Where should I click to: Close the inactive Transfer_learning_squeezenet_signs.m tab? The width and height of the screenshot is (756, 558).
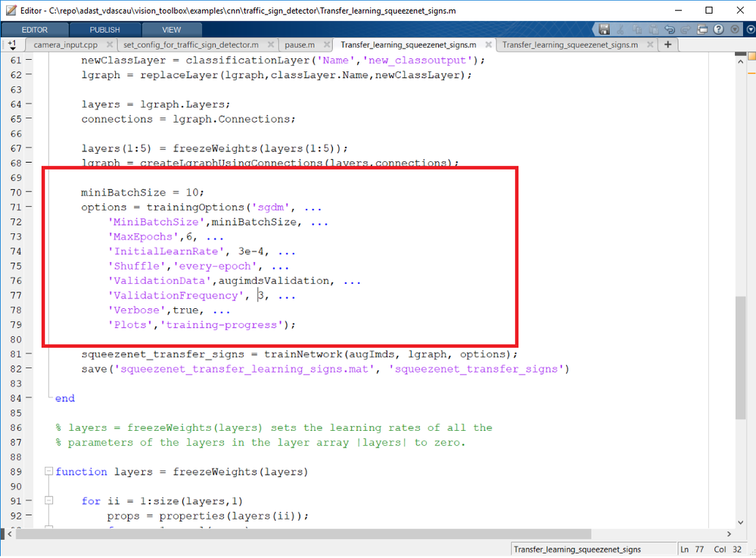coord(650,45)
